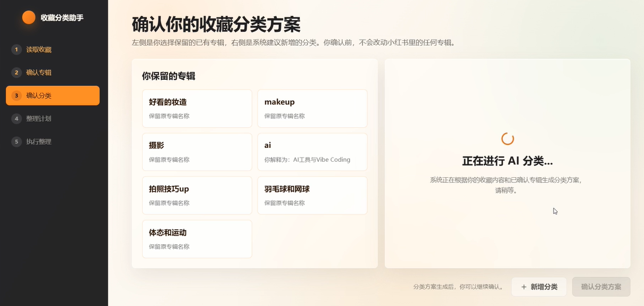Viewport: 644px width, 306px height.
Task: Click the disabled 确认分类方案 button
Action: point(601,287)
